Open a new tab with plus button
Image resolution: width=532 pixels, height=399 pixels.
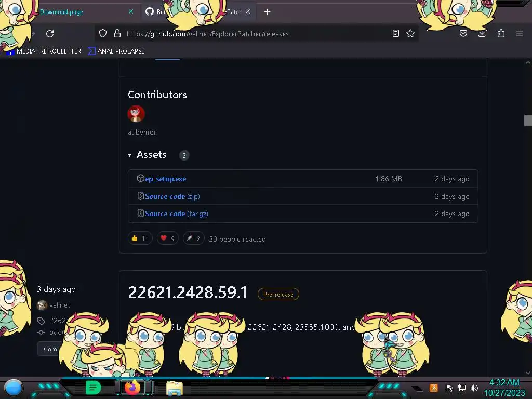coord(268,12)
